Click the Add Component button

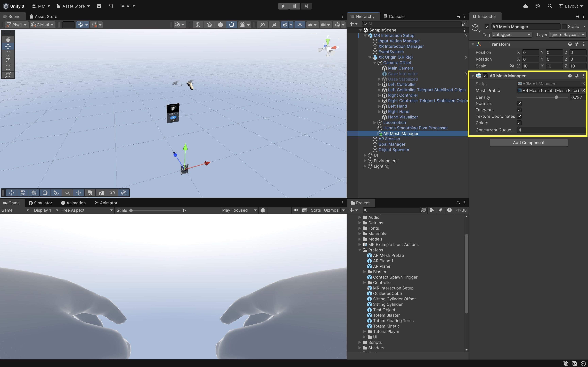click(528, 143)
